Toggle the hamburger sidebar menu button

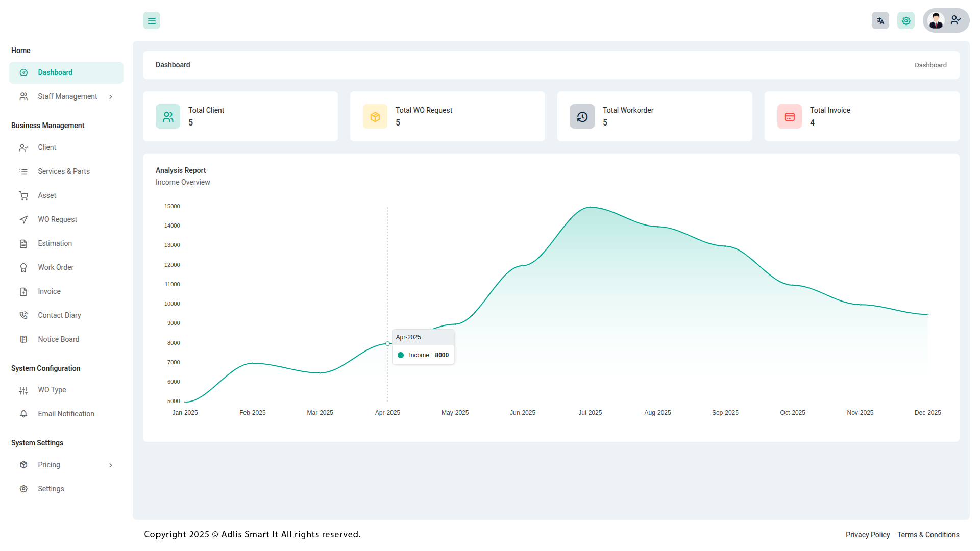[x=152, y=21]
